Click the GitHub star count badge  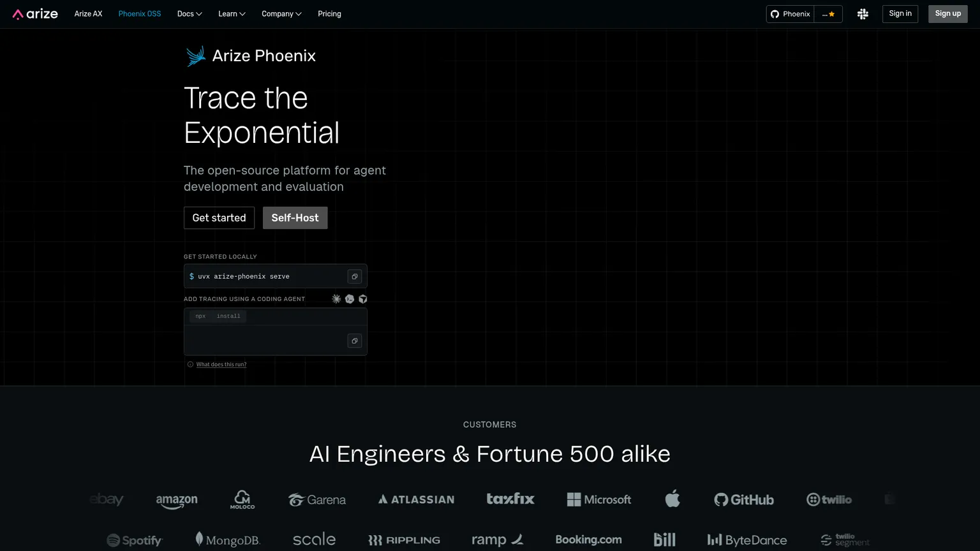click(x=828, y=14)
